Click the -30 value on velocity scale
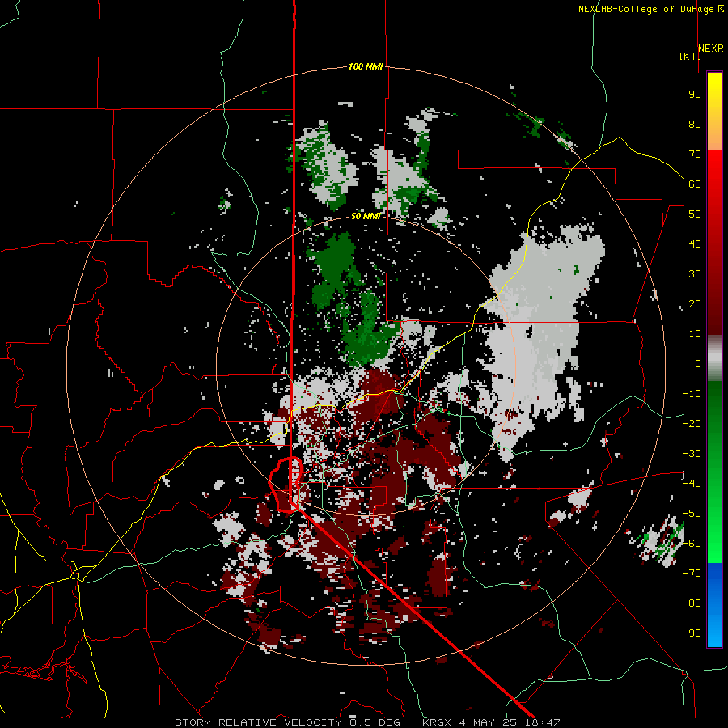Viewport: 728px width, 728px height. (692, 454)
